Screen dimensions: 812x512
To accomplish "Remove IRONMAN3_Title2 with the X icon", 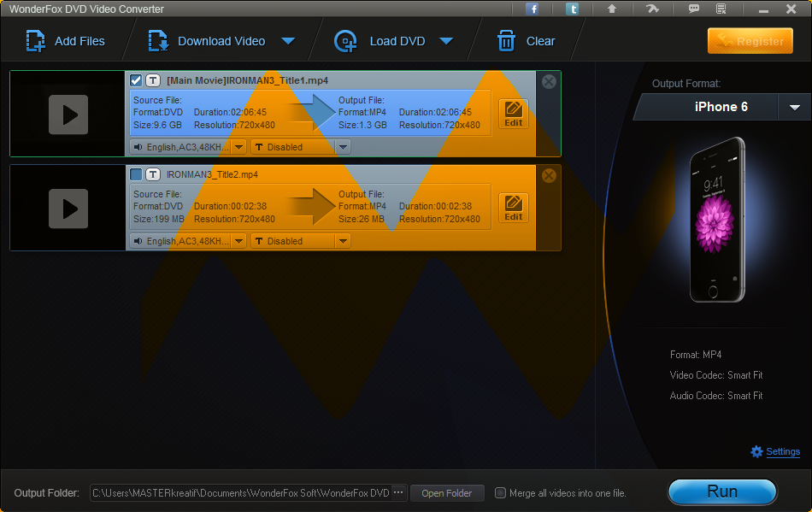I will coord(549,175).
